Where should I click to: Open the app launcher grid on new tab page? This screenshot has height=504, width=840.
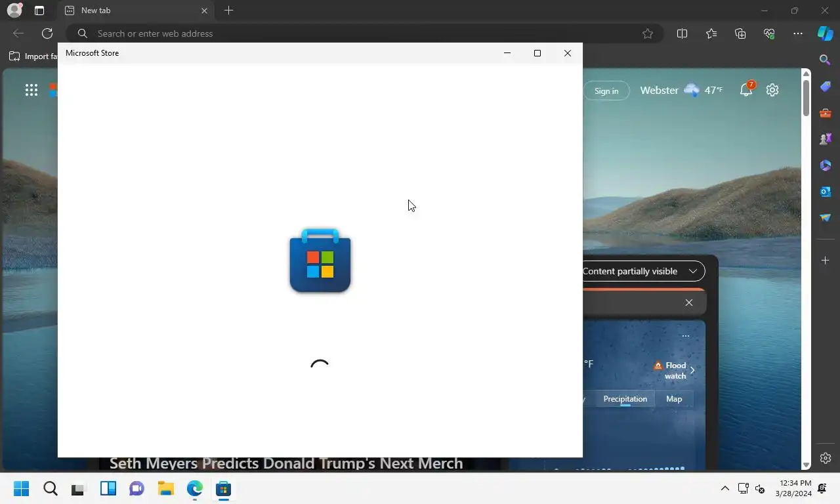point(31,91)
